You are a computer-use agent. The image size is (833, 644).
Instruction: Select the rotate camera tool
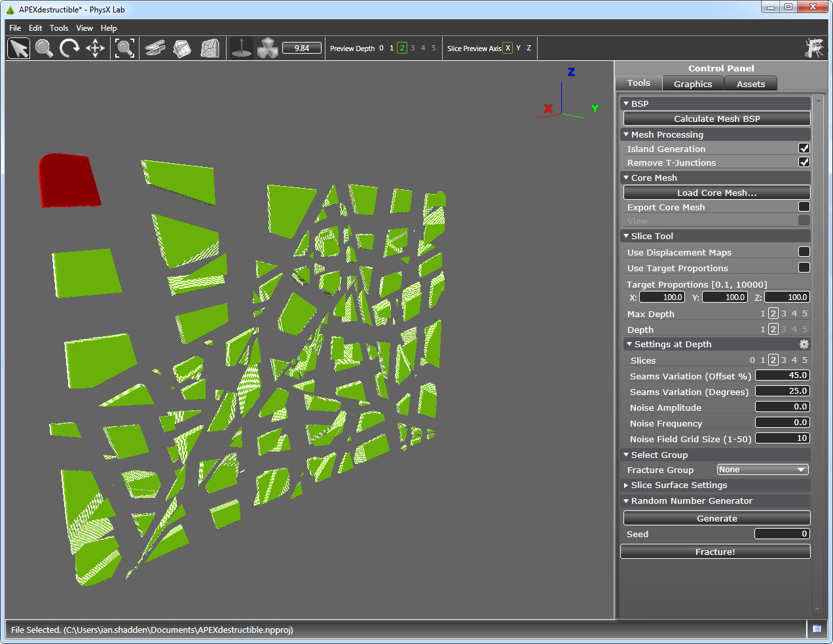[x=69, y=47]
